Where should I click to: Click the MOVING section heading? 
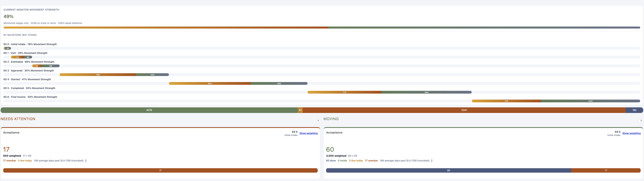(331, 119)
